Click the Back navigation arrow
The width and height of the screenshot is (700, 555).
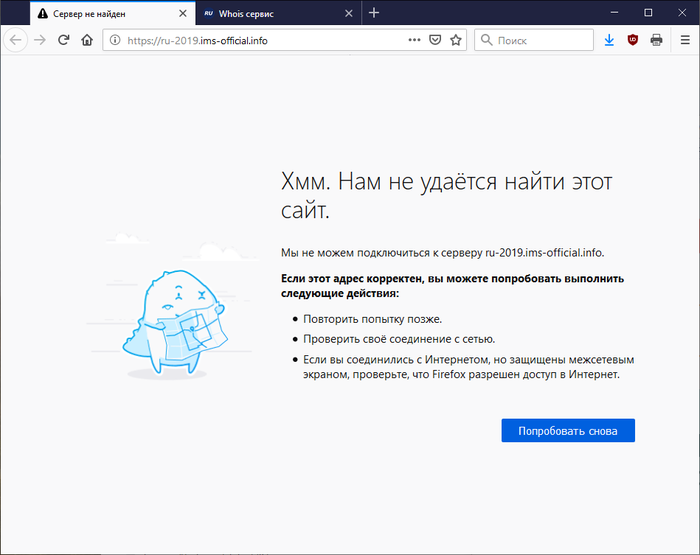click(15, 40)
